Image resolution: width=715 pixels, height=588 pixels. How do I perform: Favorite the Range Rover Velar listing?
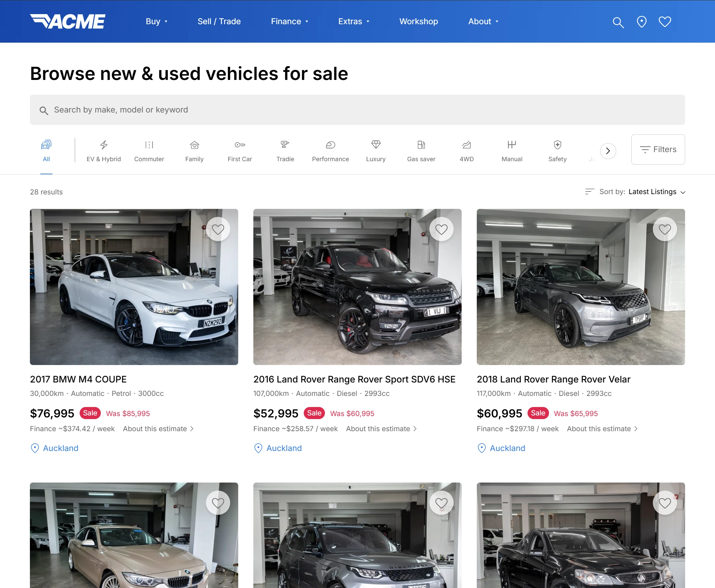[x=665, y=229]
